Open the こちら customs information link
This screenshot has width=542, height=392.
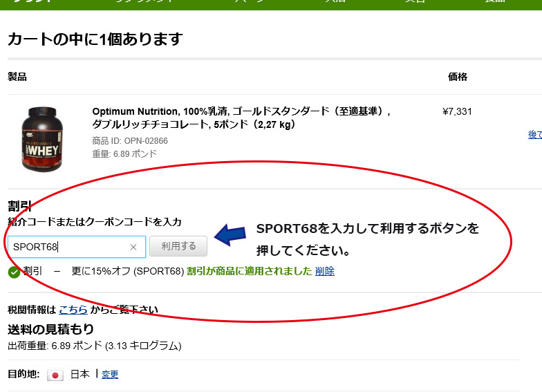click(73, 310)
